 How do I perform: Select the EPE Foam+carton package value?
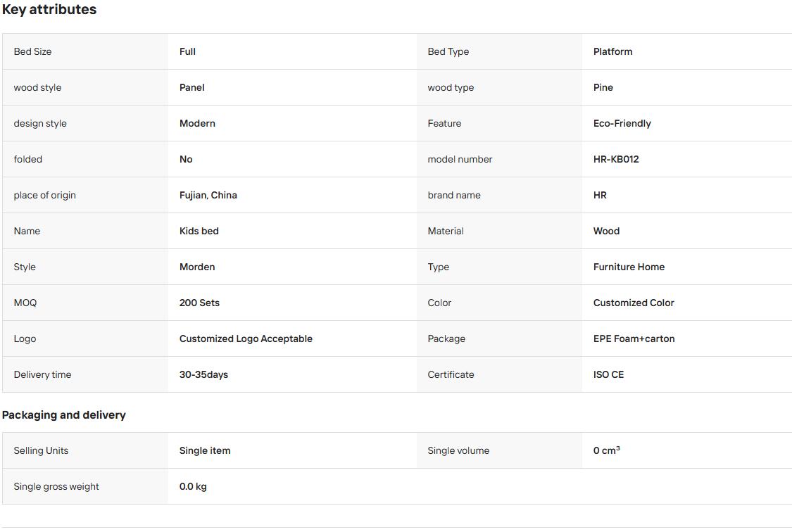(634, 338)
